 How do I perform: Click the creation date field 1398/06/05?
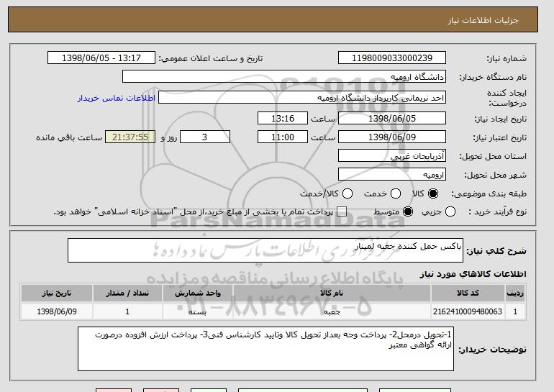tap(392, 118)
